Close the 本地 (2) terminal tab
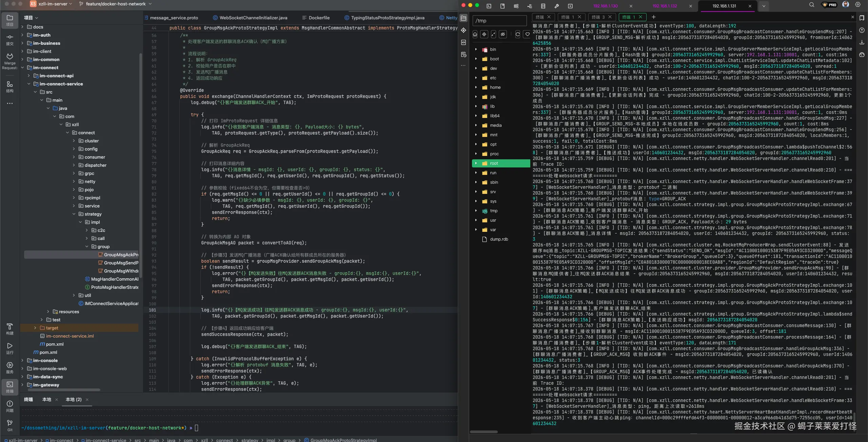 tap(87, 400)
